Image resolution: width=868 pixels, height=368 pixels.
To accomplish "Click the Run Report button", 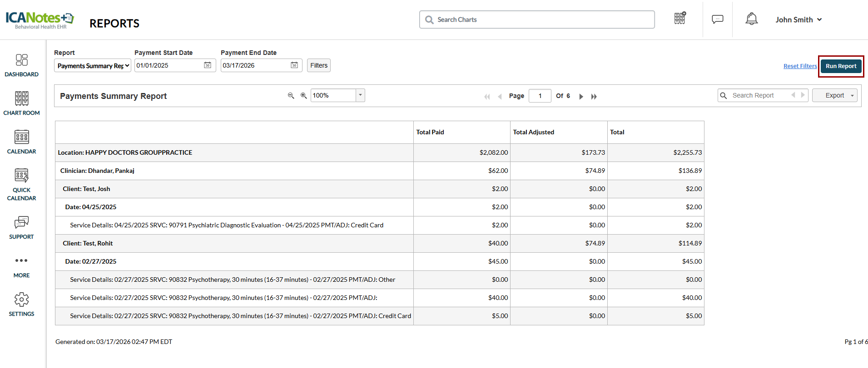I will (841, 66).
